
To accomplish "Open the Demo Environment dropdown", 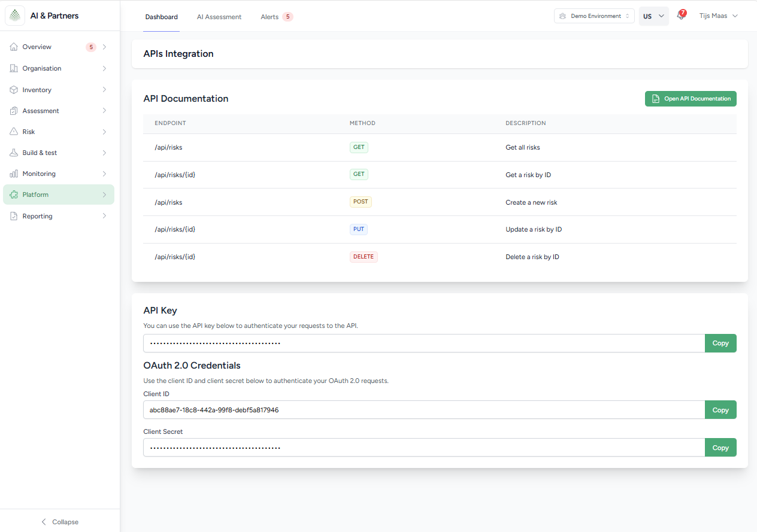I will pos(594,16).
